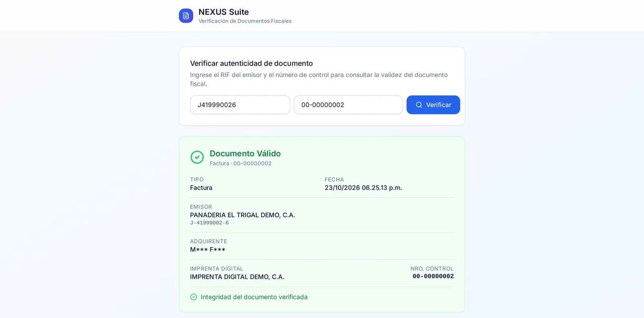The height and width of the screenshot is (318, 644).
Task: Click the subtitle Verificación de Documentos Fiscales
Action: click(245, 21)
